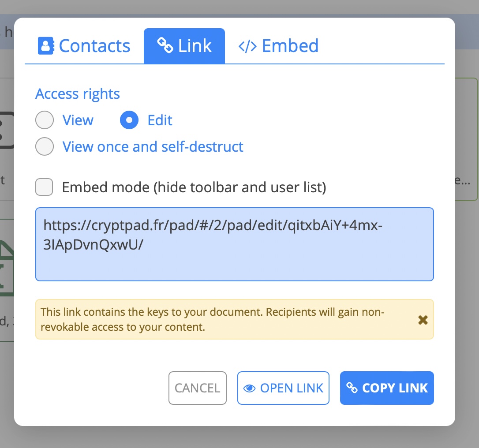This screenshot has height=448, width=479.
Task: Click the eye icon inside OPEN LINK
Action: (250, 388)
